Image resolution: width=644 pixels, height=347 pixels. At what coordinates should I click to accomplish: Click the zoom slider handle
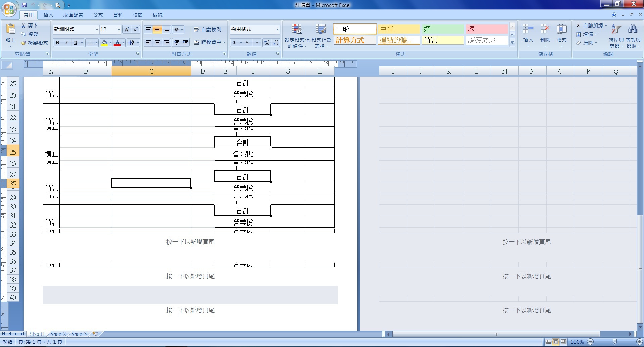point(615,342)
